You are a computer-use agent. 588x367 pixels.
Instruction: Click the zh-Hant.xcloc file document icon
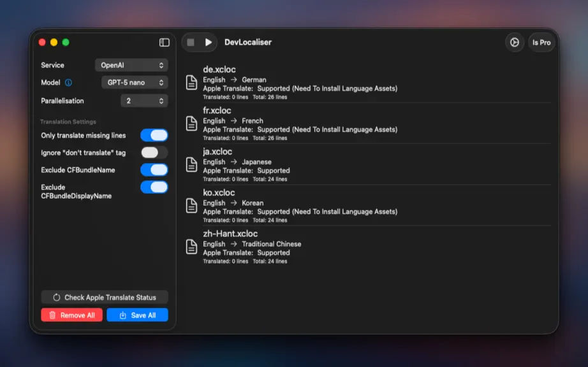click(191, 247)
